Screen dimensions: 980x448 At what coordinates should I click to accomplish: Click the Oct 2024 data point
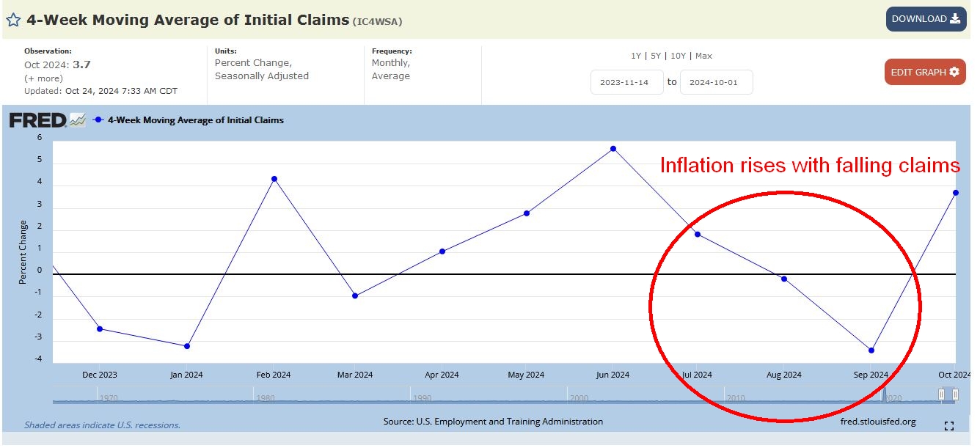[x=955, y=193]
